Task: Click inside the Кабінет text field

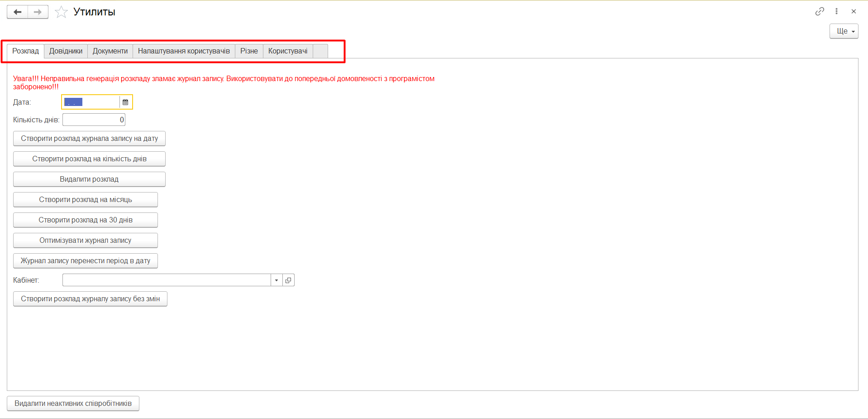Action: point(166,280)
